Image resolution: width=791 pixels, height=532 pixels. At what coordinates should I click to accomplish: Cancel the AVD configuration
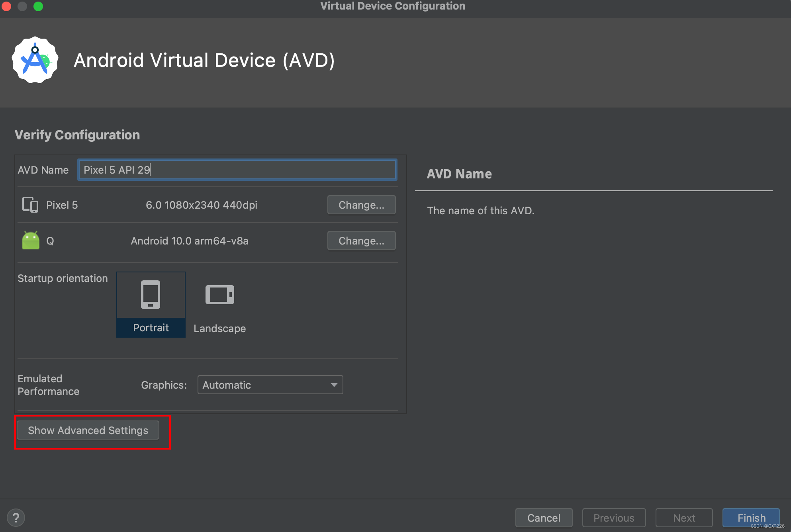544,518
